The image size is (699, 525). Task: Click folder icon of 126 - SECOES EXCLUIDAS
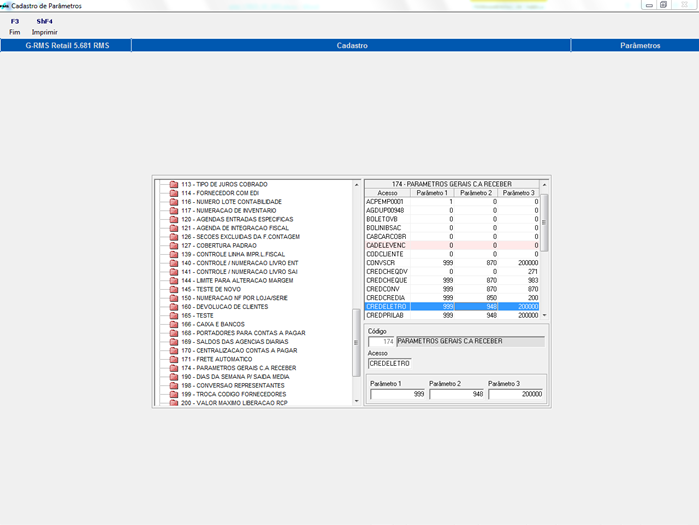pyautogui.click(x=174, y=237)
